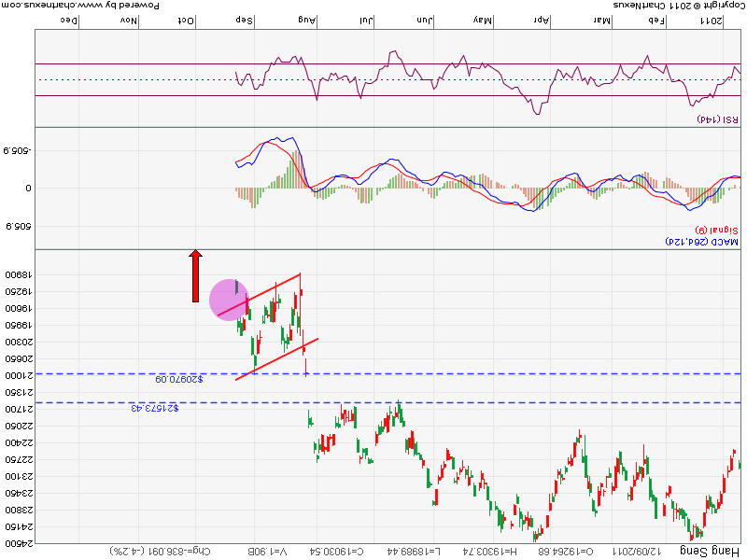
Task: Click the $20970.09 price level label
Action: (179, 379)
